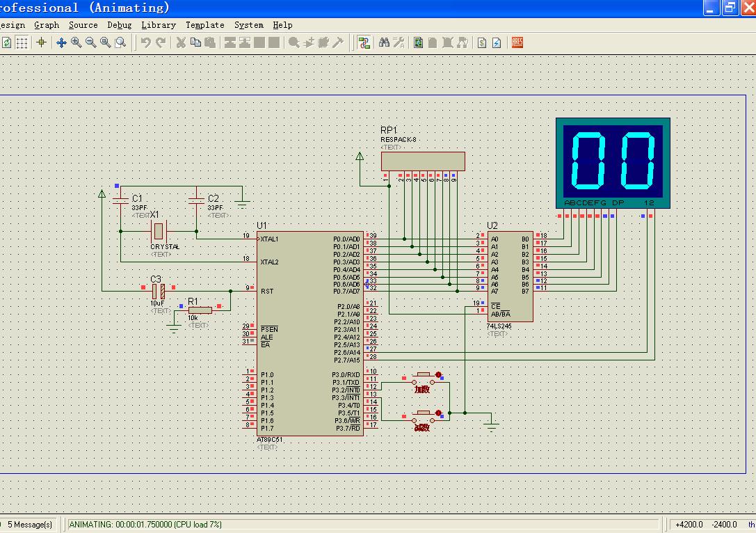Screen dimensions: 756x533
Task: Click the Block Rotate icon
Action: [x=259, y=42]
